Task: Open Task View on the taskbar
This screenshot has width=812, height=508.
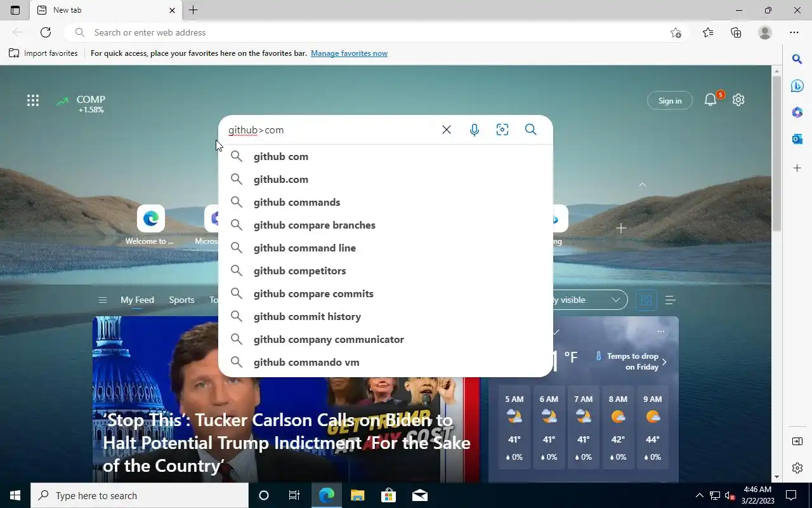Action: 294,495
